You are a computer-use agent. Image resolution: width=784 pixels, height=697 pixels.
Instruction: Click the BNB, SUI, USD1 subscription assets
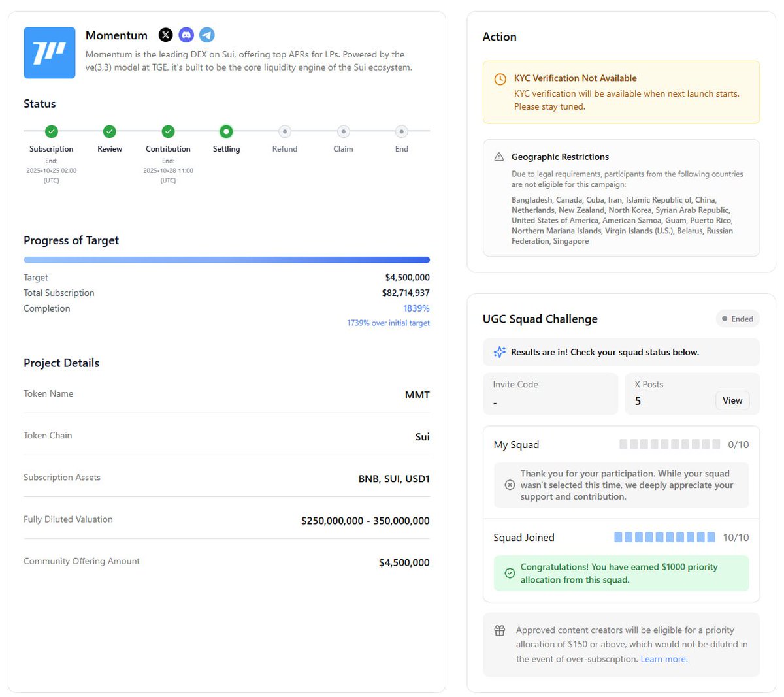394,479
